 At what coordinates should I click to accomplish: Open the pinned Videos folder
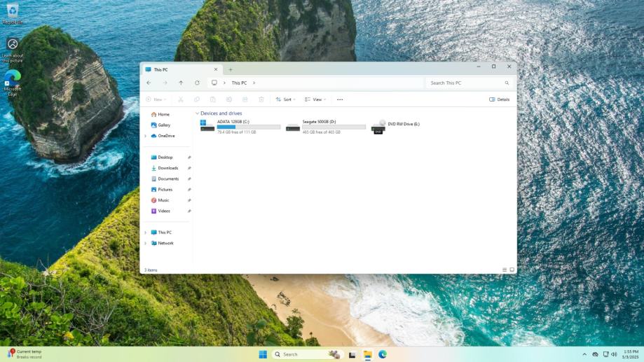[x=160, y=211]
